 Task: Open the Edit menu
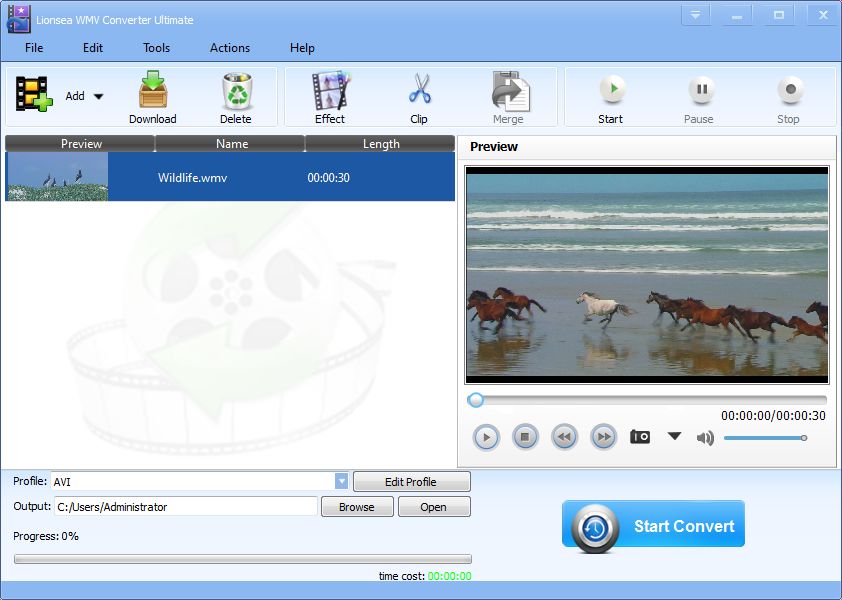point(92,48)
